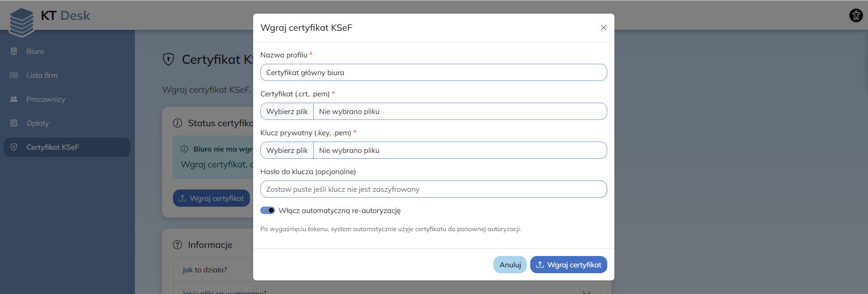Go to Pracownicy in the sidebar
Screen dimensions: 868x294
point(46,100)
